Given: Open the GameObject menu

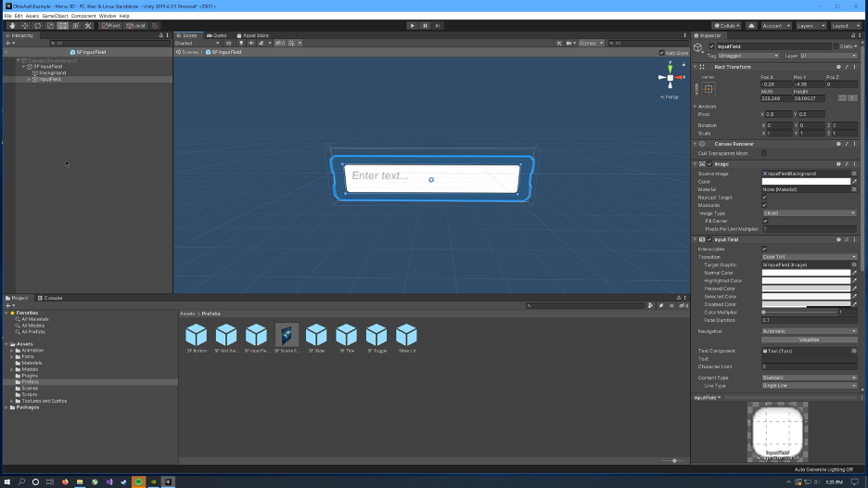Looking at the screenshot, I should pos(55,16).
